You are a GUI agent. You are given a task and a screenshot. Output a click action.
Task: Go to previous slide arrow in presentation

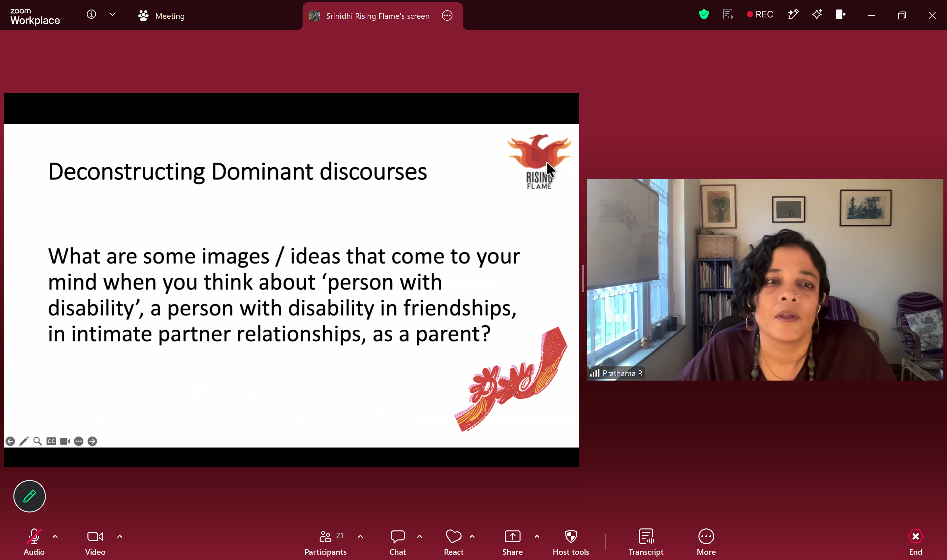[x=10, y=441]
